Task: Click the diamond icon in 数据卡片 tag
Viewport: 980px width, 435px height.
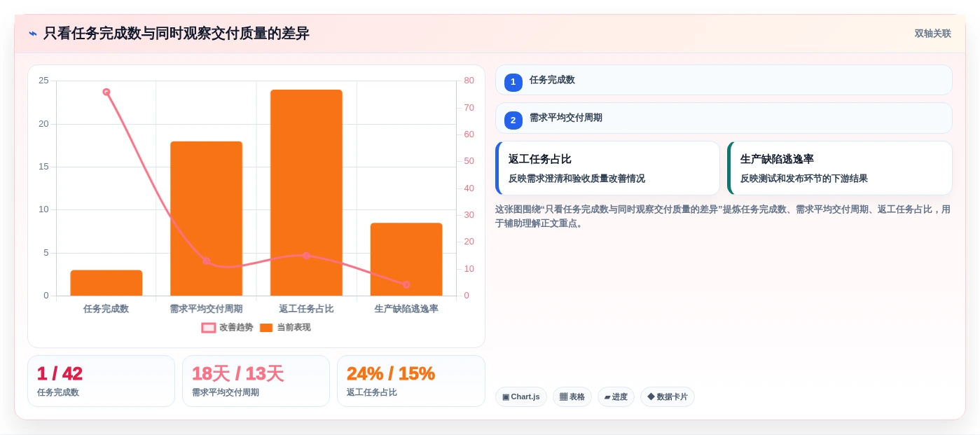Action: (x=651, y=396)
